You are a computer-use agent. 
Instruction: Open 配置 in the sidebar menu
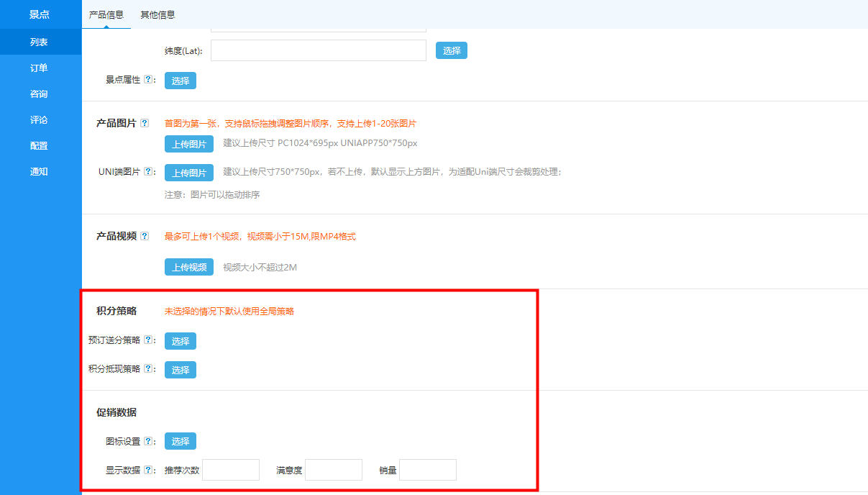pyautogui.click(x=40, y=145)
